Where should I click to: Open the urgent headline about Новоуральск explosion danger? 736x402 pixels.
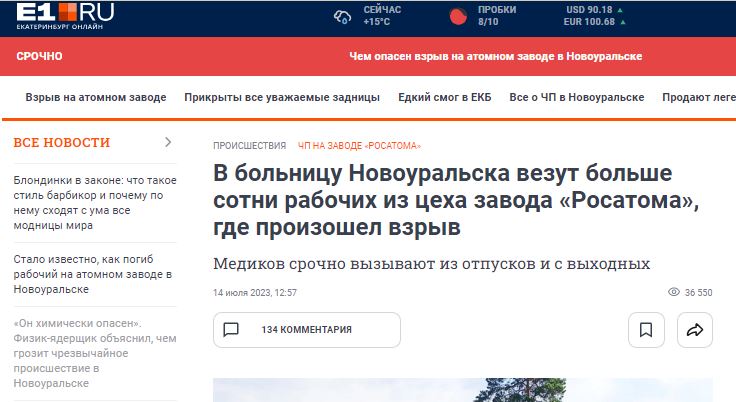point(495,56)
